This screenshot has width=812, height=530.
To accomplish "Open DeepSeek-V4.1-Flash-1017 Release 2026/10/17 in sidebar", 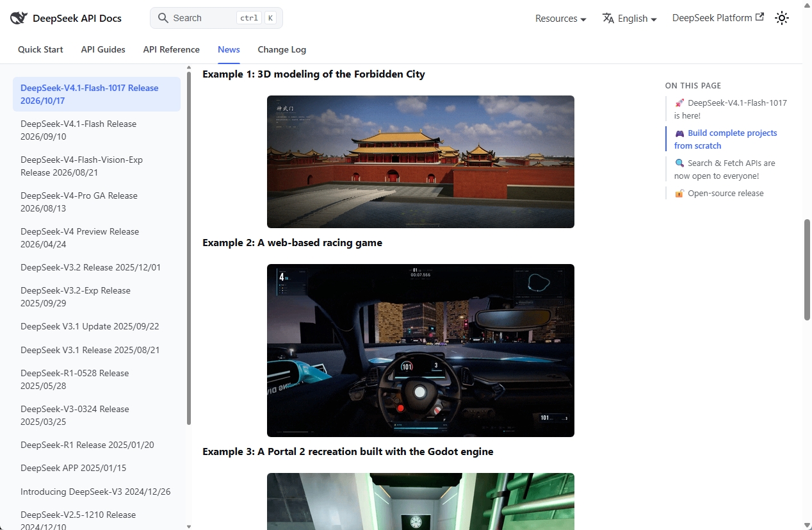I will click(x=97, y=94).
